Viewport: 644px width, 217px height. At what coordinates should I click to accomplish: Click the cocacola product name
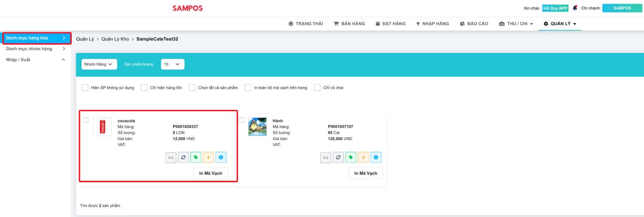click(126, 121)
